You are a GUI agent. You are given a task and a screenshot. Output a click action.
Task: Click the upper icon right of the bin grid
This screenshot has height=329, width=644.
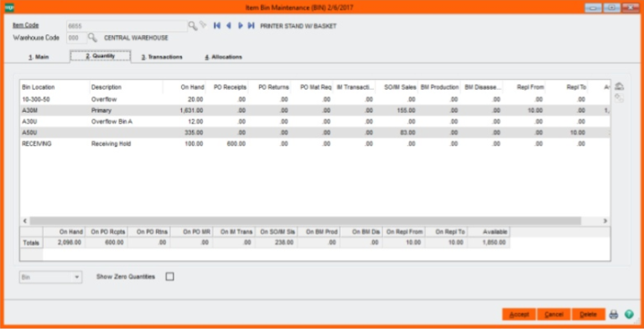coord(620,86)
